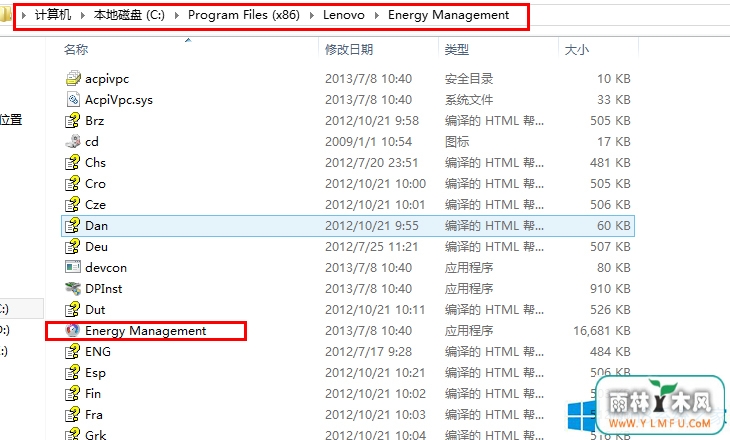
Task: Select the AcpiVpc.sys system file icon
Action: click(x=73, y=99)
